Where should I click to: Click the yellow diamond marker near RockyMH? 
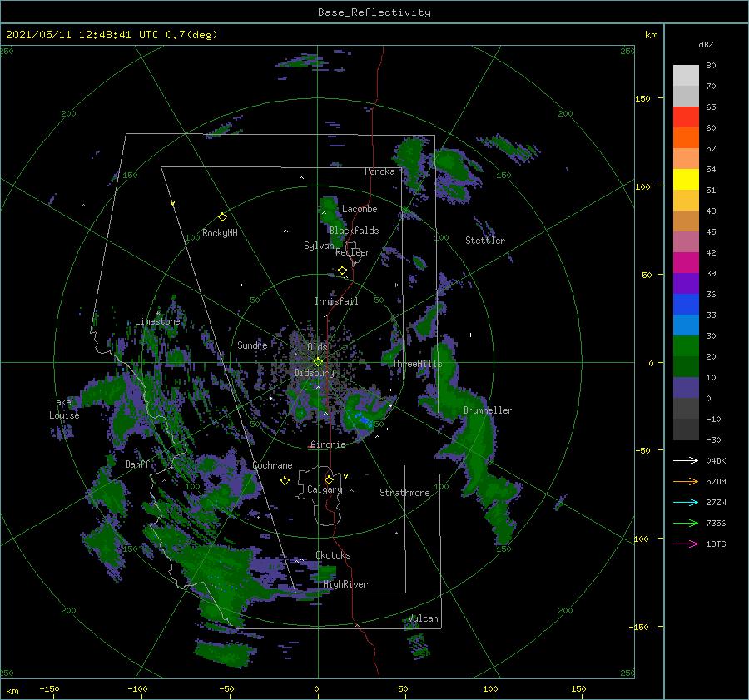222,217
